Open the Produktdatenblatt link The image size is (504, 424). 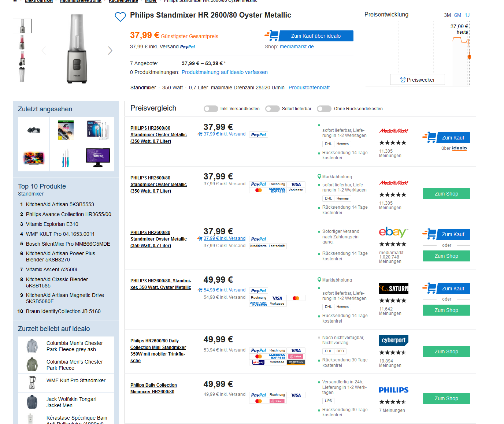[309, 88]
